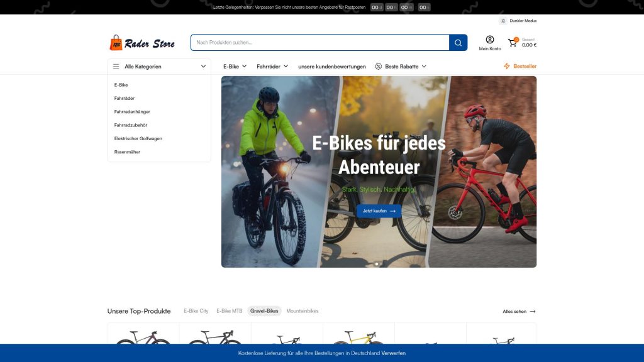
Task: Collapse the Alle Kategorien dropdown
Action: point(203,65)
